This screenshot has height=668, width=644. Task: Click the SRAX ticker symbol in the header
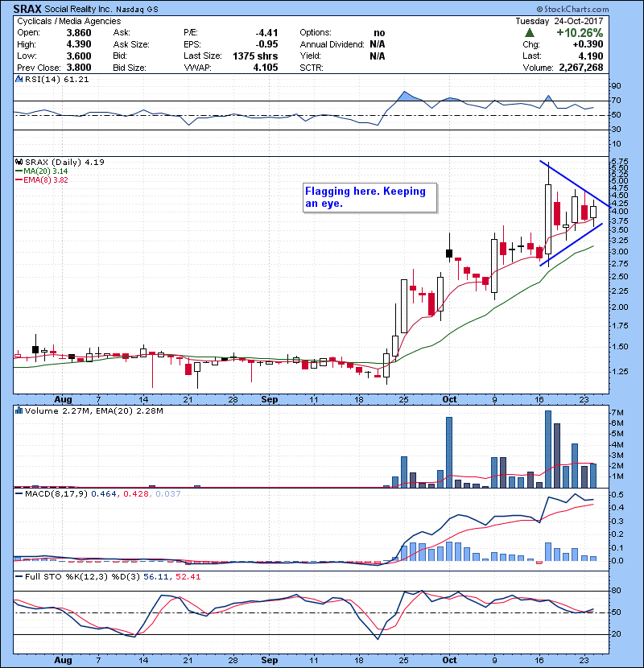click(27, 9)
